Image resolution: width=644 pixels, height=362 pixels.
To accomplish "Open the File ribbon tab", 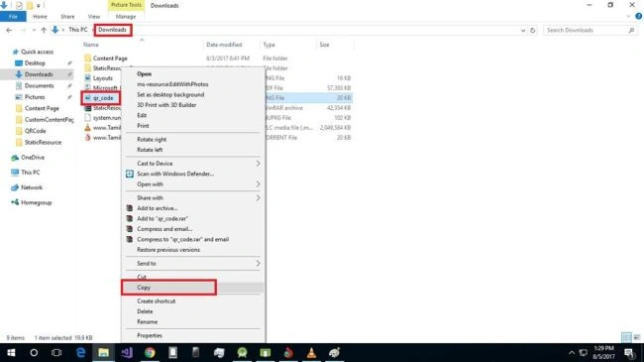I will pyautogui.click(x=13, y=17).
